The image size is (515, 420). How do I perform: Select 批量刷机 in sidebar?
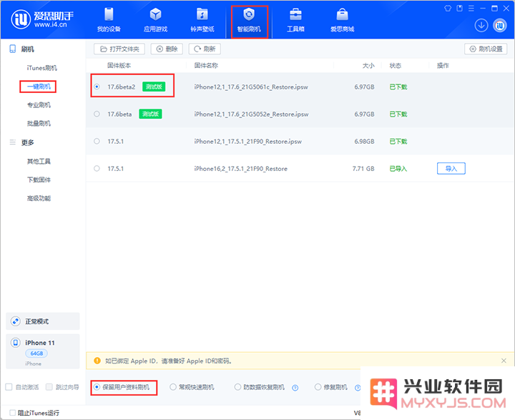39,123
